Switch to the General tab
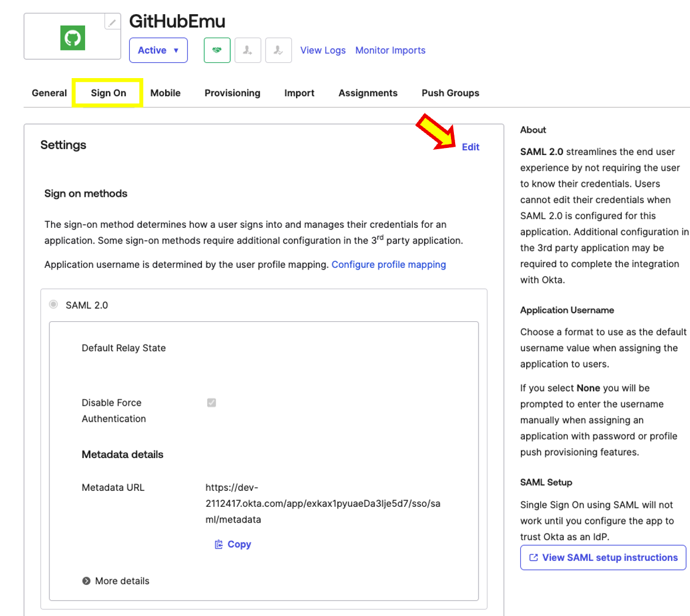The height and width of the screenshot is (616, 690). [49, 93]
